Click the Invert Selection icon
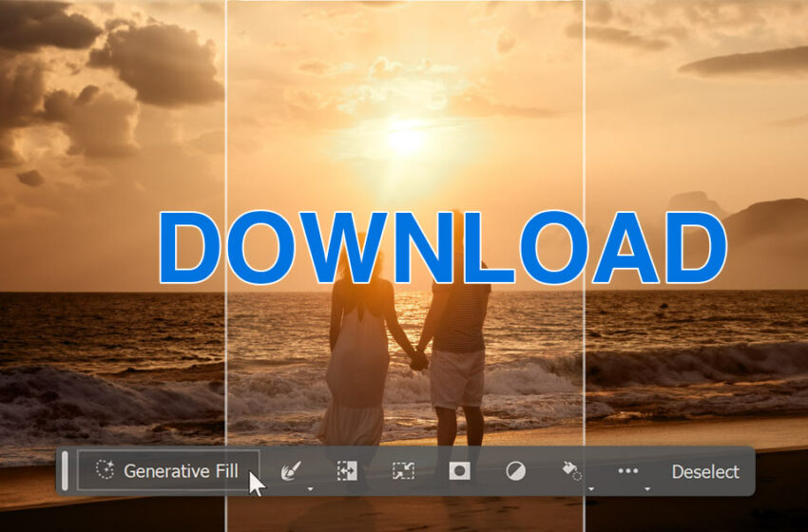The image size is (808, 532). tap(347, 471)
